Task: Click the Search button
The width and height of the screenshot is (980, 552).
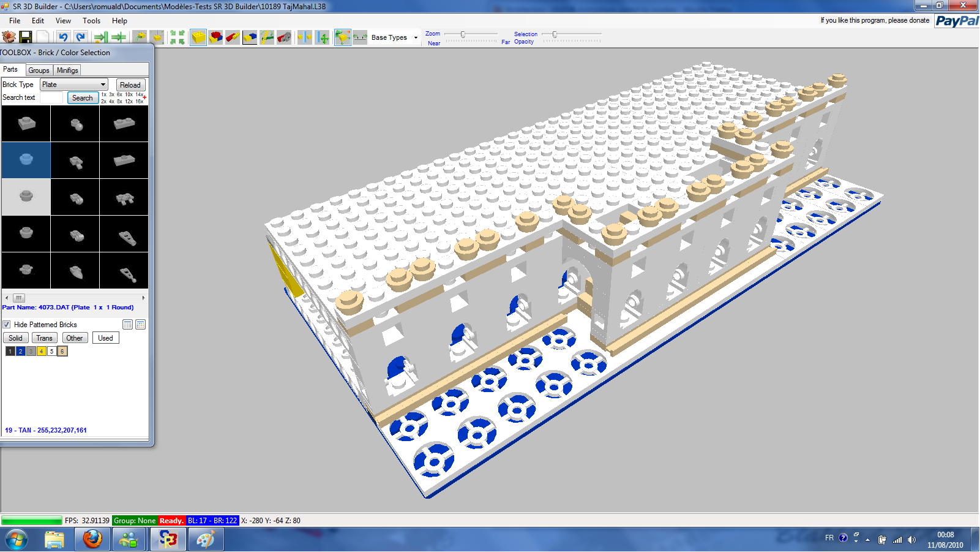Action: tap(83, 98)
